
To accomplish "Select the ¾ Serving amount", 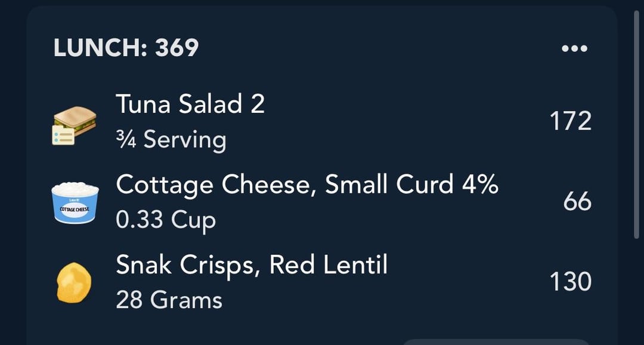I will tap(171, 140).
